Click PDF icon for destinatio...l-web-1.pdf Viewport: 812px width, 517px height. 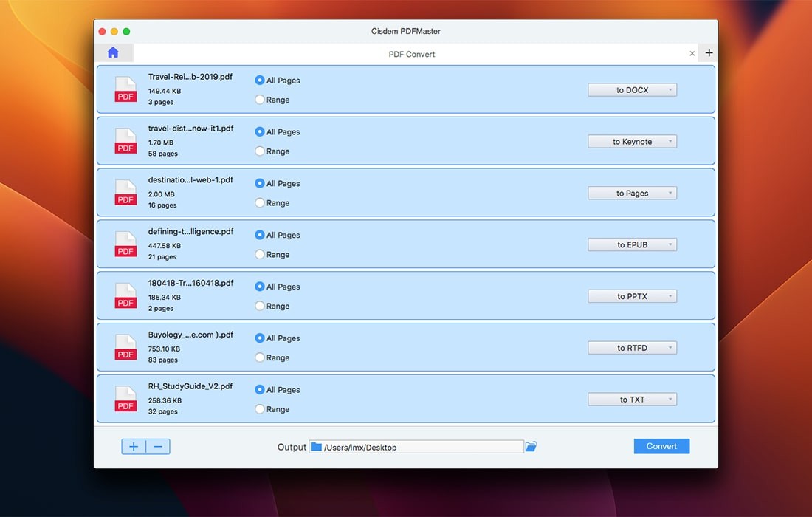(125, 193)
